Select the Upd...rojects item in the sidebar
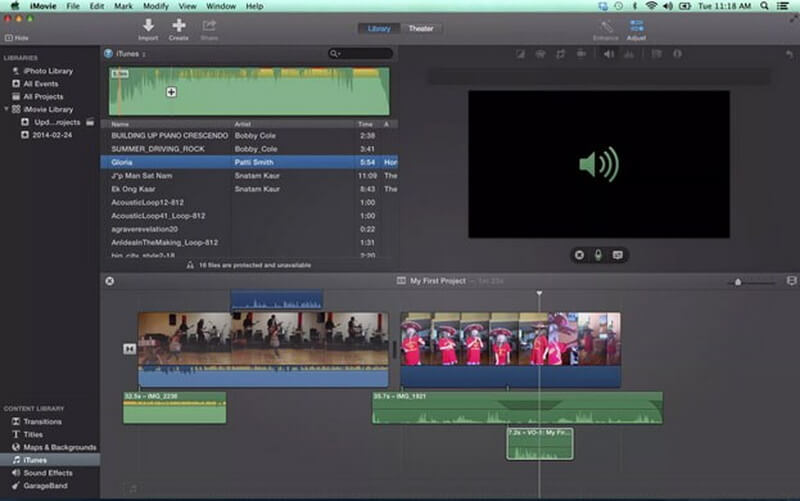The image size is (800, 501). pyautogui.click(x=57, y=122)
